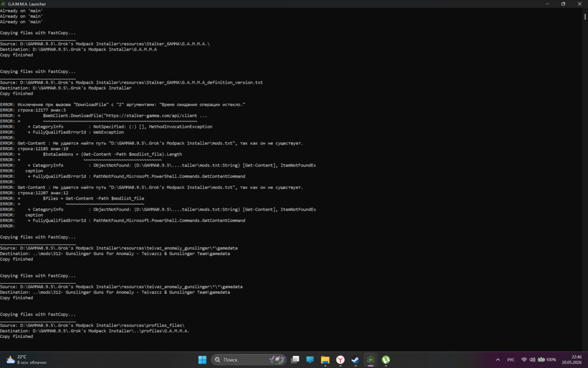Click the battery 100% tray indicator
This screenshot has width=588, height=368.
(547, 360)
